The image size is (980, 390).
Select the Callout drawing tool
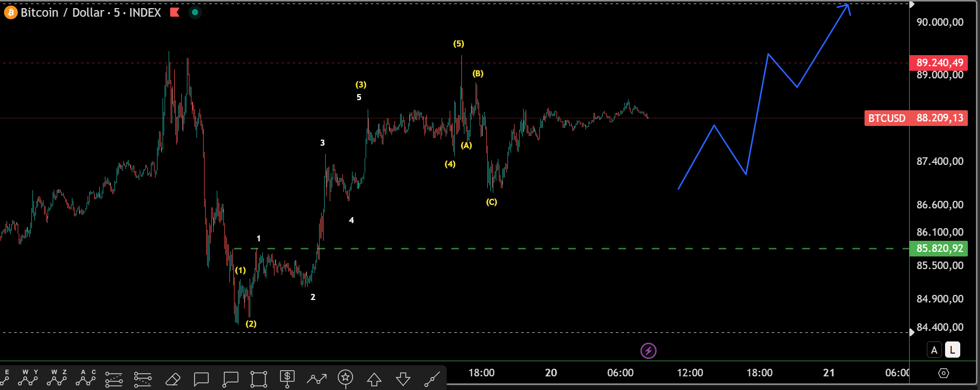click(230, 378)
